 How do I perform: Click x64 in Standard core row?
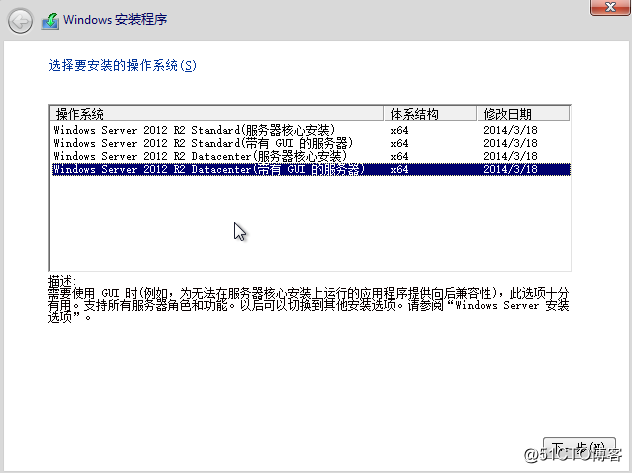click(399, 130)
